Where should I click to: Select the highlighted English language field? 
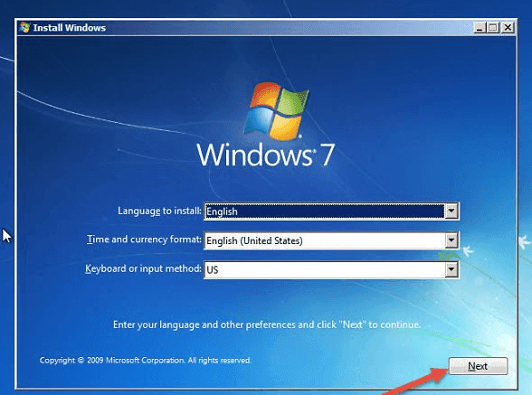324,212
